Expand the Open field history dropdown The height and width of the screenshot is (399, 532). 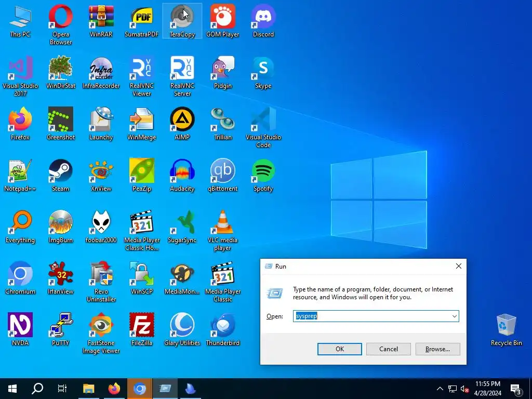pyautogui.click(x=454, y=316)
